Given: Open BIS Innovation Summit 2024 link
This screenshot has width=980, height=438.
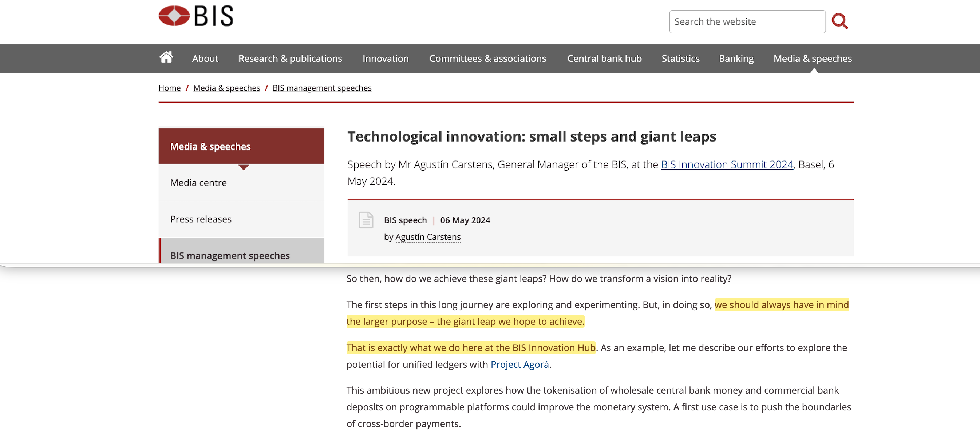Looking at the screenshot, I should pyautogui.click(x=727, y=164).
